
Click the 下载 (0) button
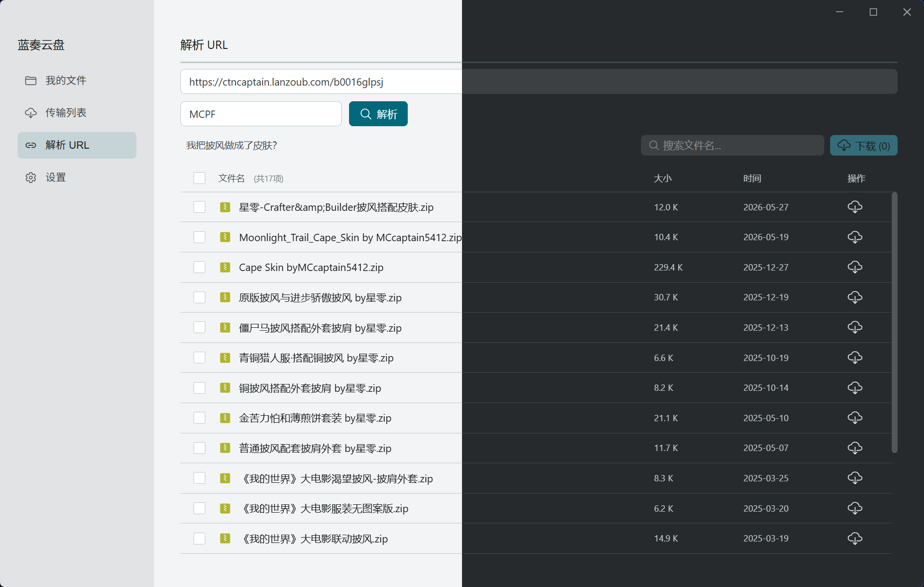(x=863, y=145)
